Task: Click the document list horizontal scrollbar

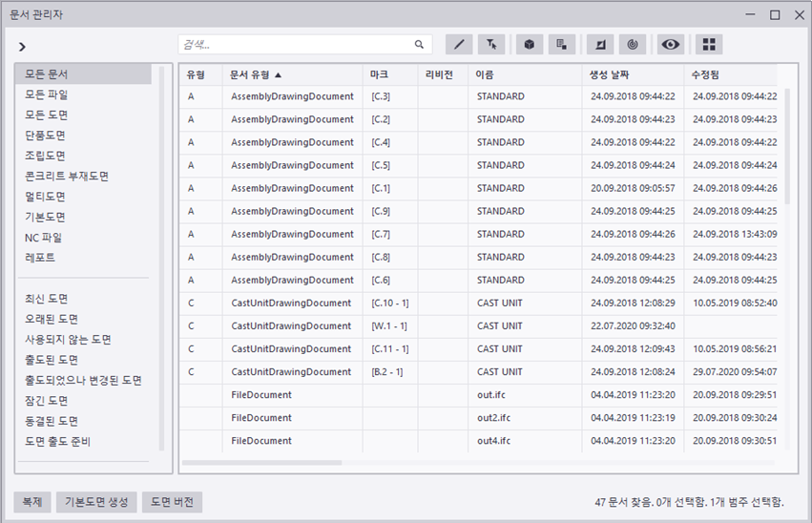Action: pos(262,463)
